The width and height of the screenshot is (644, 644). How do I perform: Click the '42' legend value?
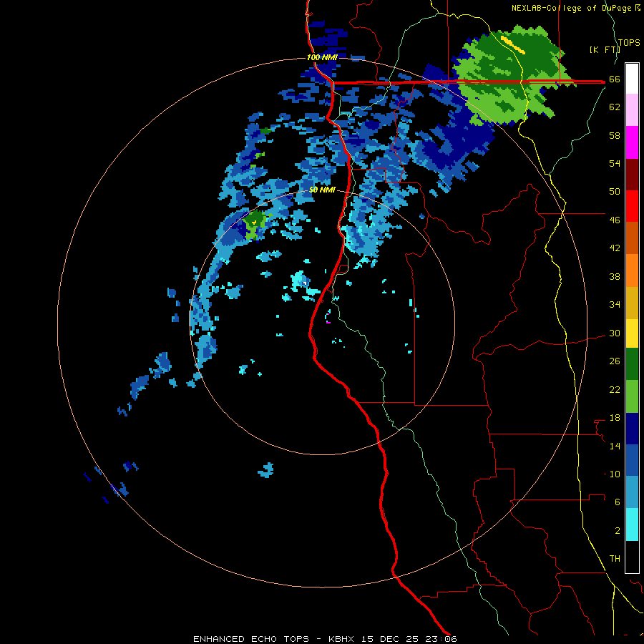[x=615, y=248]
